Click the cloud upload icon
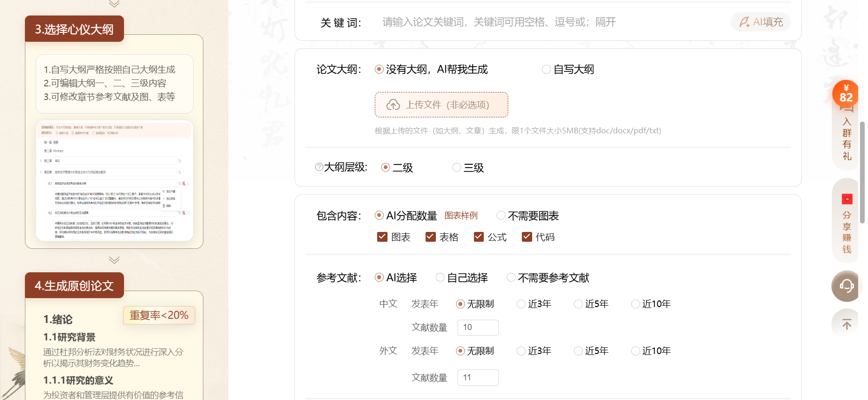868x400 pixels. (x=393, y=105)
